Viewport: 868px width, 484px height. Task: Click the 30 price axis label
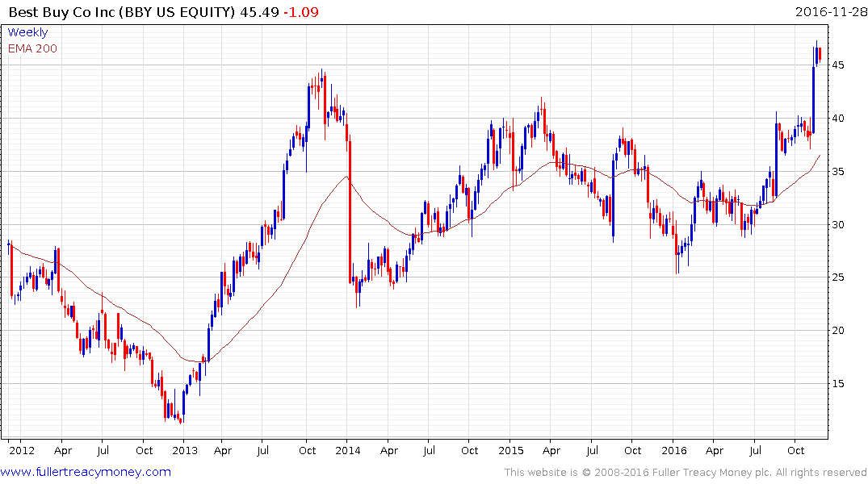tap(838, 224)
